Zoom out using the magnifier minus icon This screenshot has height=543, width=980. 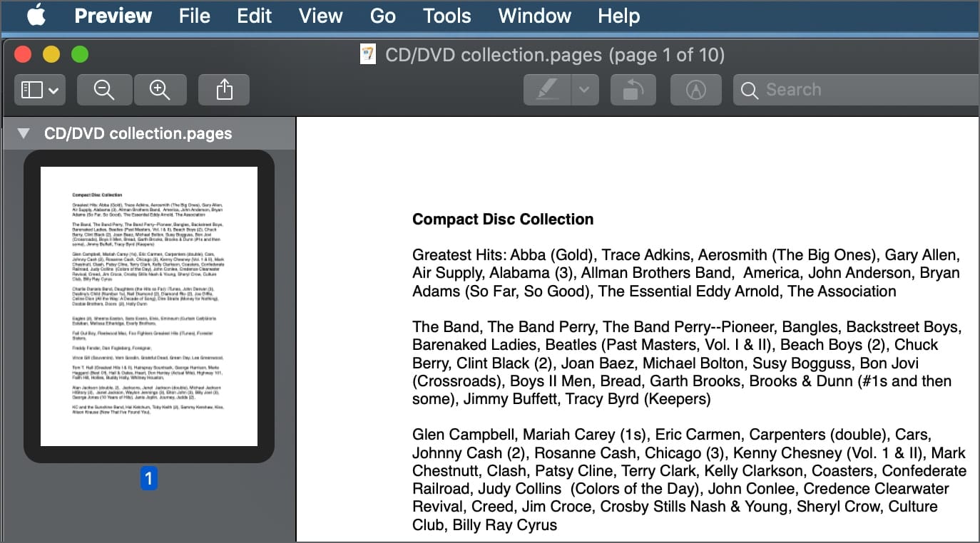(104, 90)
